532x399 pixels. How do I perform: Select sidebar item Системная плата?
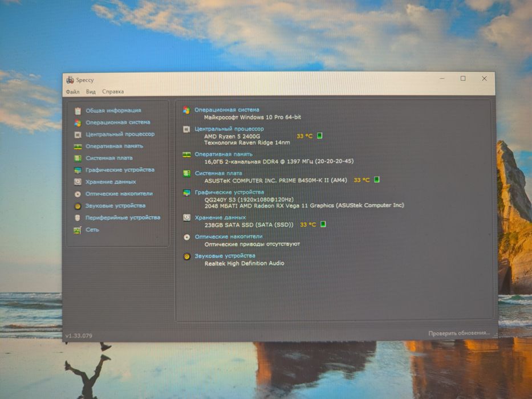[x=109, y=158]
